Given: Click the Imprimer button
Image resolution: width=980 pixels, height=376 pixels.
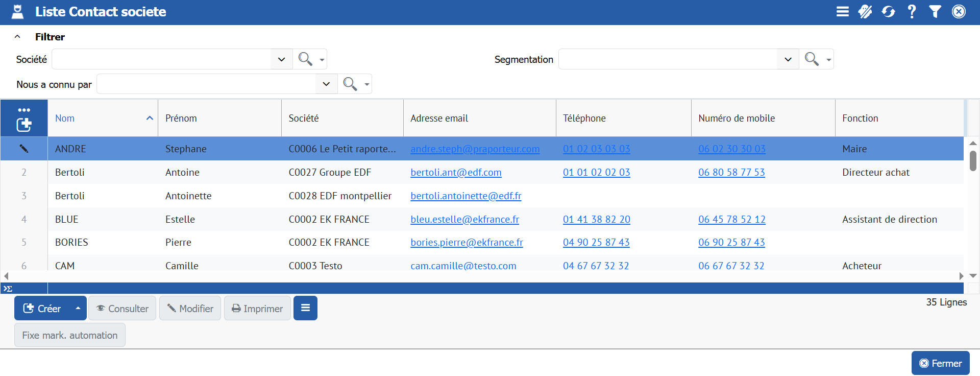Looking at the screenshot, I should (x=257, y=309).
